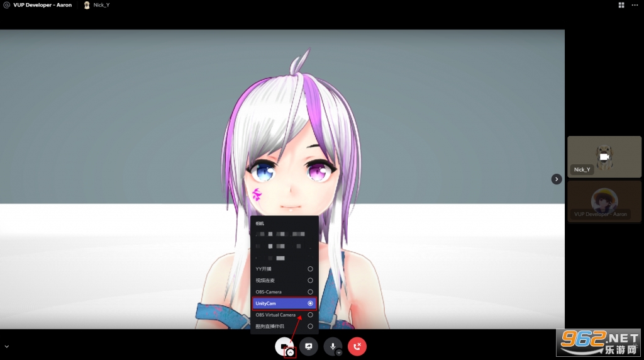
Task: Click the Nick_Y name in the header
Action: click(101, 5)
